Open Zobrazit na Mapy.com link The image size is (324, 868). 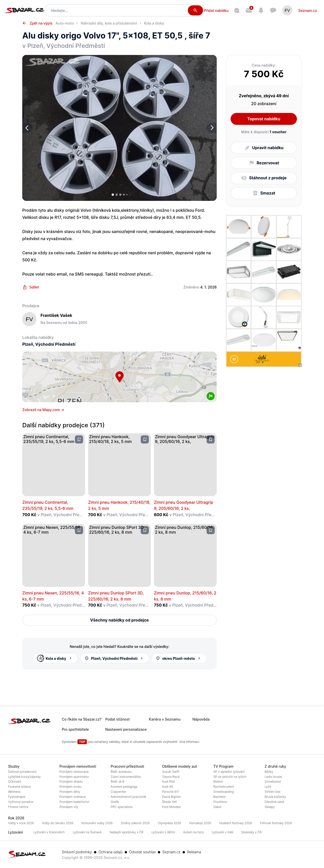pyautogui.click(x=43, y=410)
